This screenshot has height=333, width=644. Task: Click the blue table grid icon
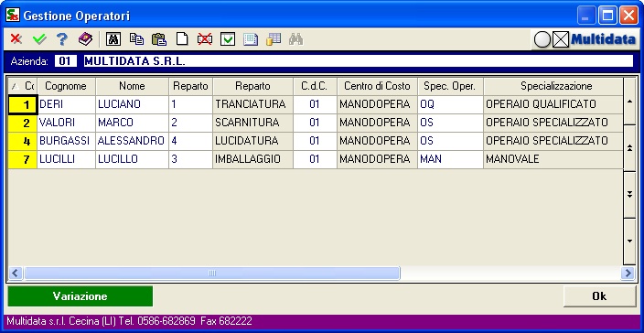251,39
